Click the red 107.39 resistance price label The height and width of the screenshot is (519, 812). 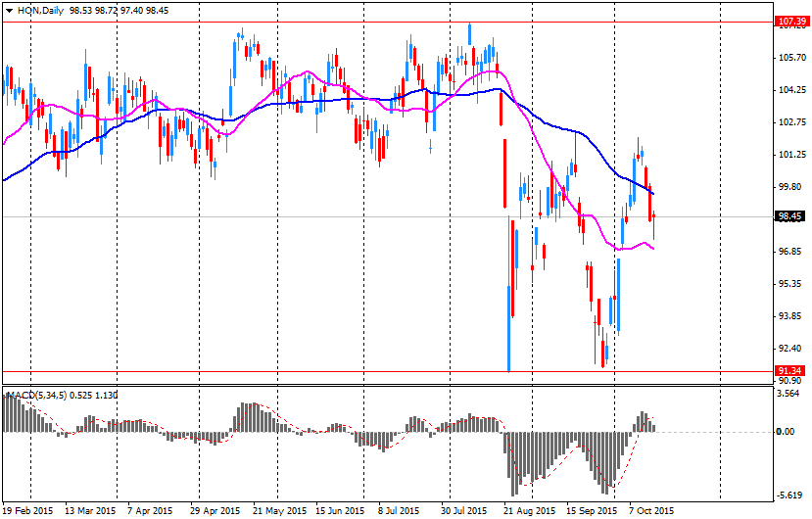coord(791,22)
